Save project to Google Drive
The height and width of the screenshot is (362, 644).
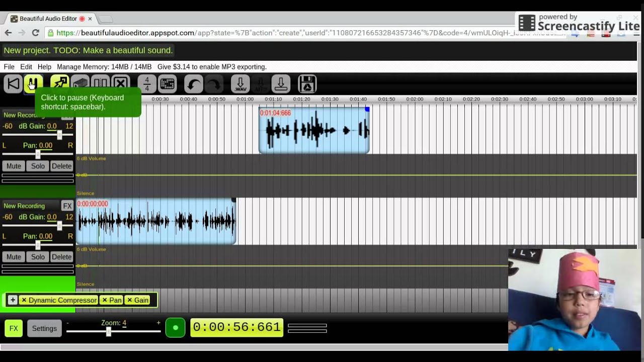[x=307, y=84]
